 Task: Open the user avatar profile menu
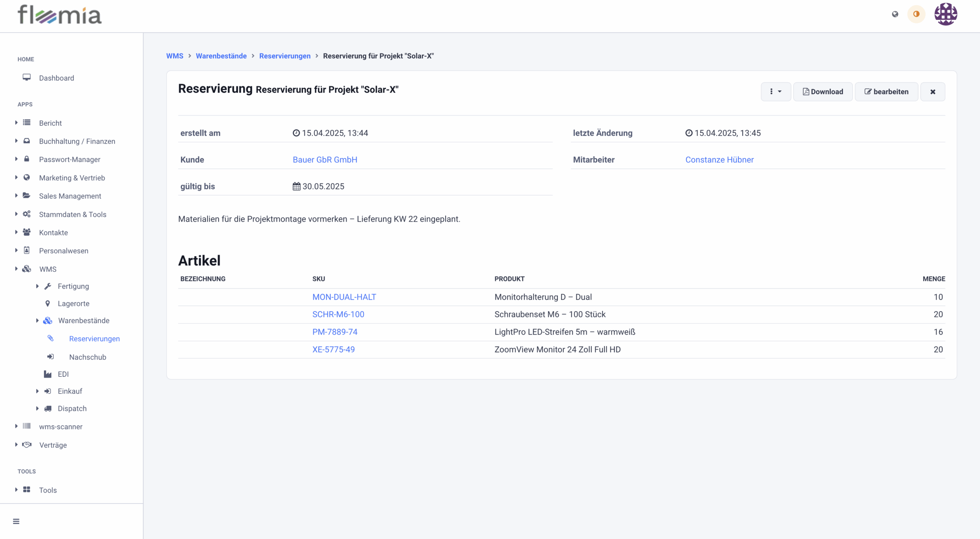coord(946,14)
